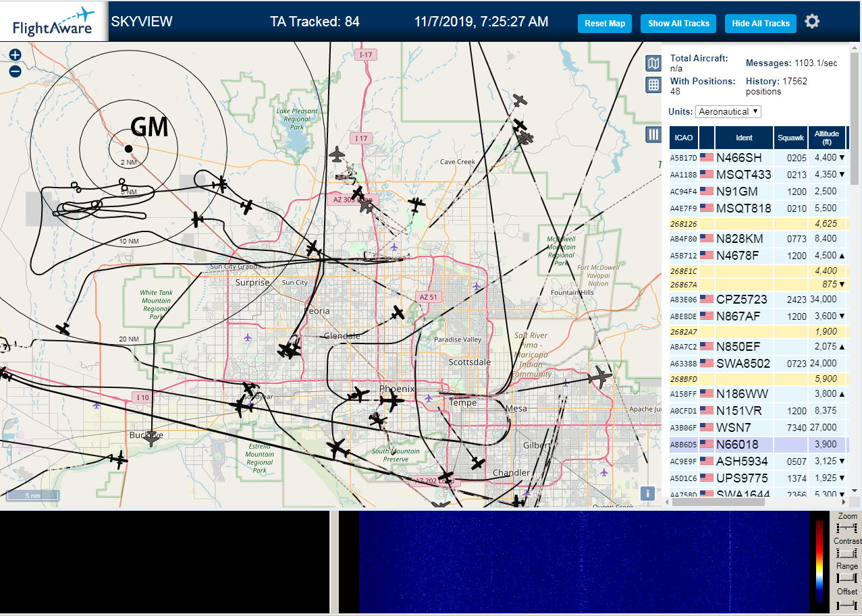Zoom out the map with minus button
Image resolution: width=862 pixels, height=616 pixels.
point(15,71)
